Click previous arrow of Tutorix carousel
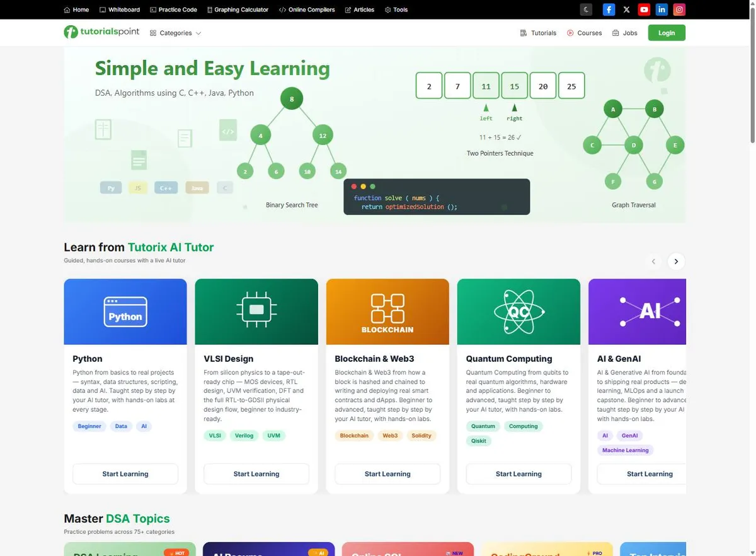Viewport: 756px width, 556px height. [653, 261]
